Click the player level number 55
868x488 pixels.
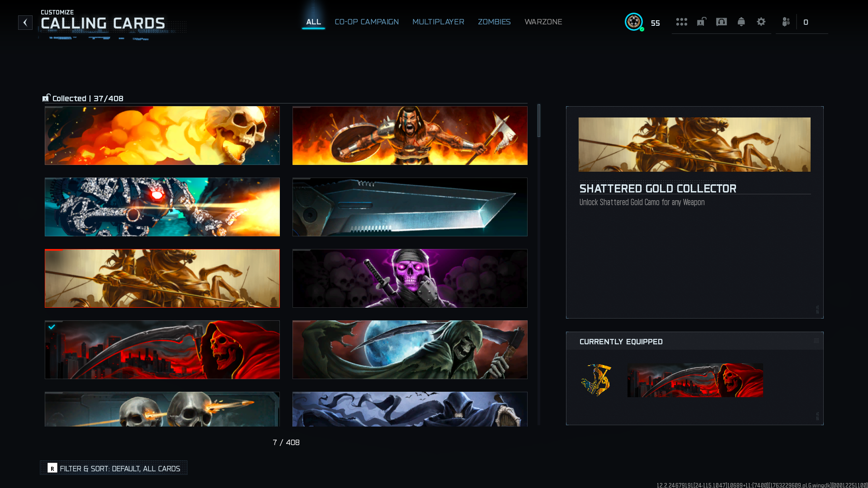tap(656, 23)
